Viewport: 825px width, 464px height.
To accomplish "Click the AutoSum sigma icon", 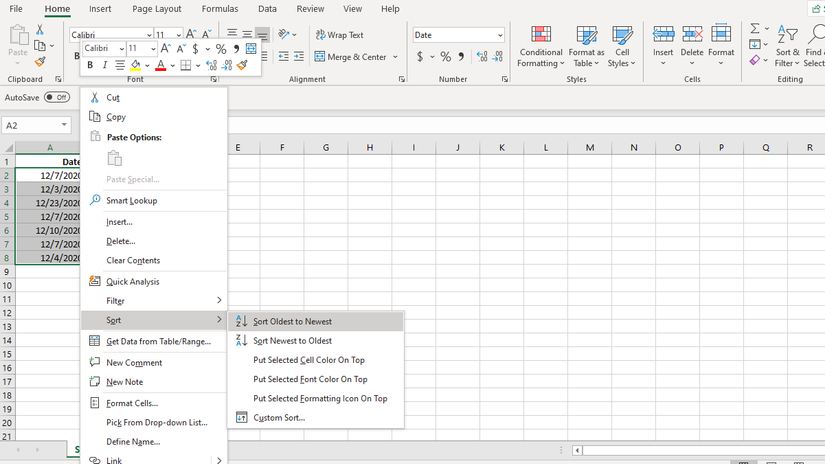I will pos(756,29).
